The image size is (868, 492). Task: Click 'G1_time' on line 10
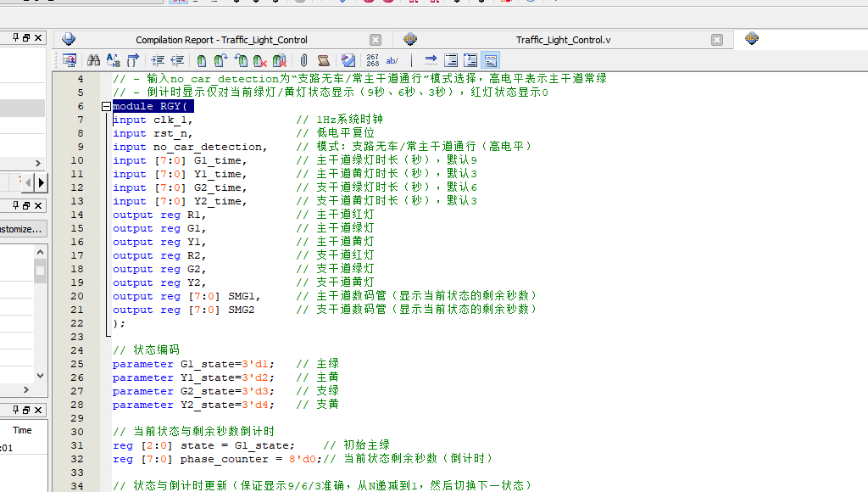218,160
